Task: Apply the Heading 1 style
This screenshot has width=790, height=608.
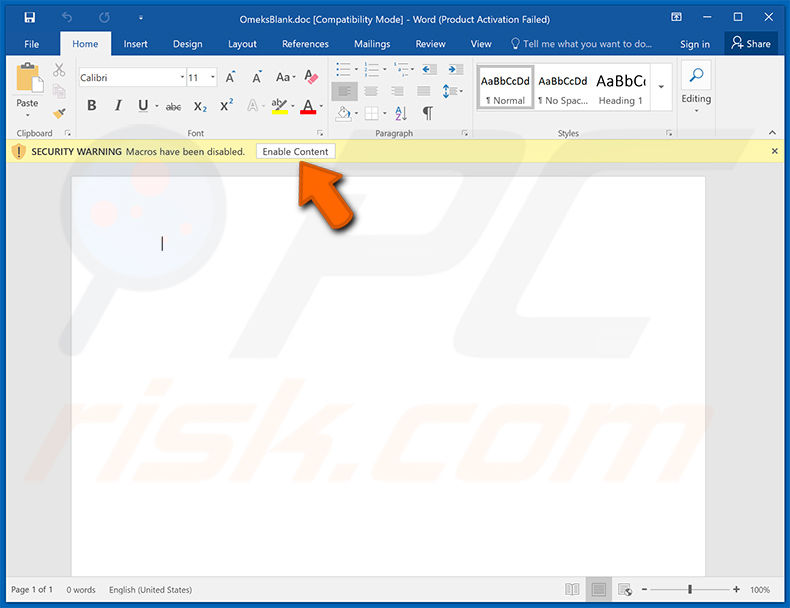Action: pos(620,87)
